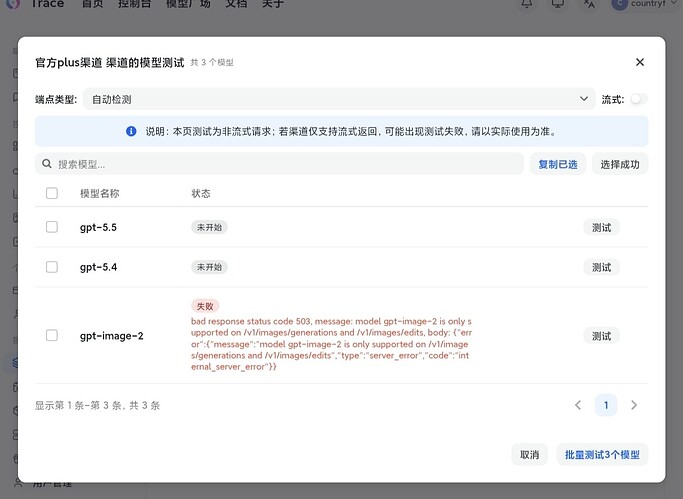Image resolution: width=683 pixels, height=499 pixels.
Task: Click the language switch icon in top bar
Action: point(589,3)
